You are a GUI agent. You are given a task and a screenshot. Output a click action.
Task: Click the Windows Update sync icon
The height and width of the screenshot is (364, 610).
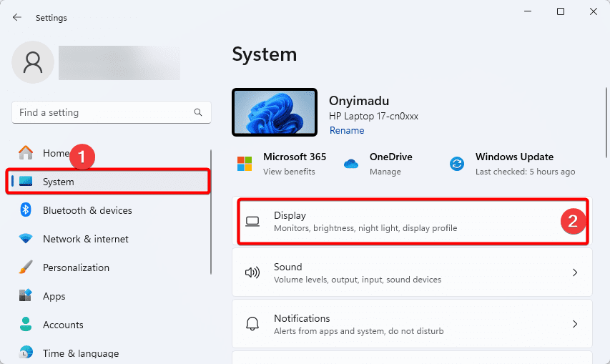pyautogui.click(x=456, y=164)
